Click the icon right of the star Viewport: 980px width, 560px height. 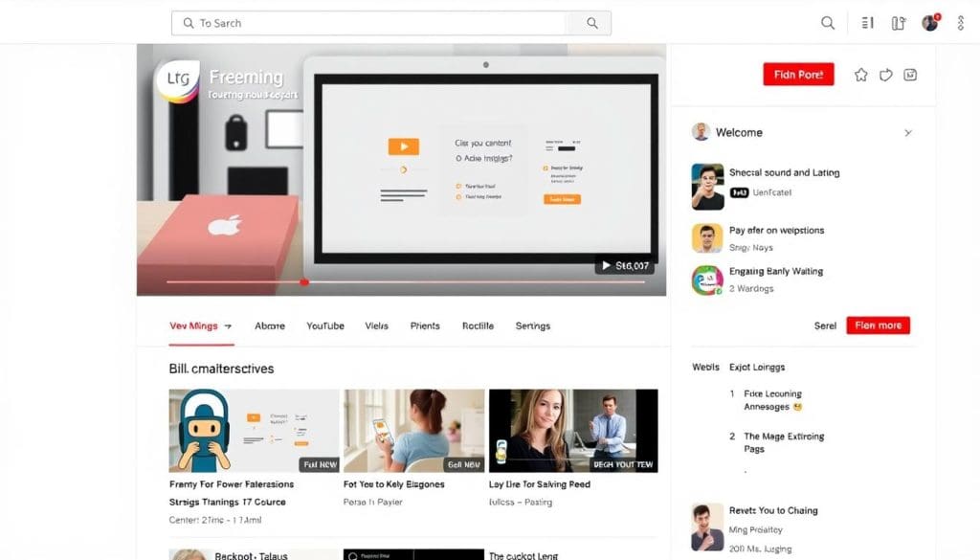[x=886, y=75]
